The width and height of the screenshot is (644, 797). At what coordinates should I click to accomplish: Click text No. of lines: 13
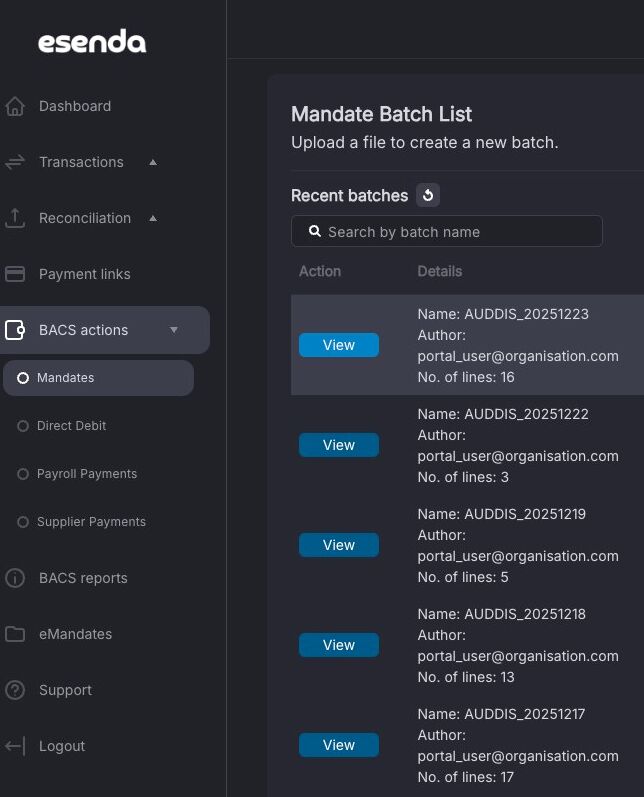tap(466, 677)
